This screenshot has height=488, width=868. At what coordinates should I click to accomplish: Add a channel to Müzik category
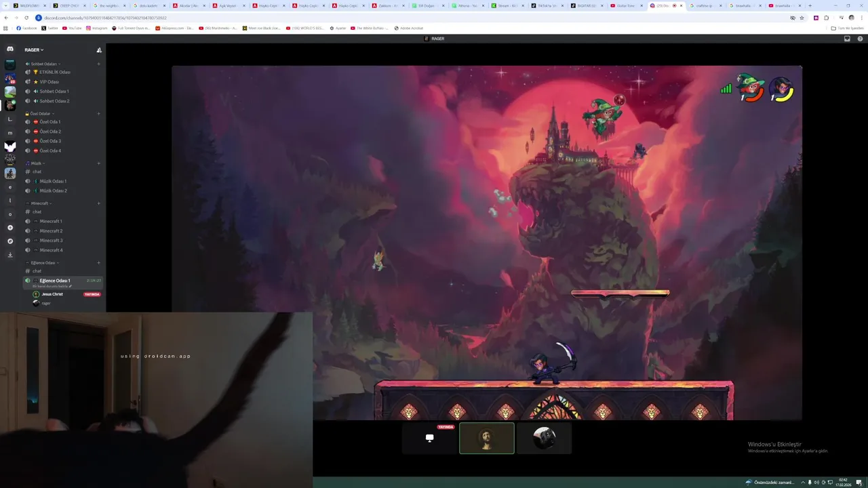98,163
